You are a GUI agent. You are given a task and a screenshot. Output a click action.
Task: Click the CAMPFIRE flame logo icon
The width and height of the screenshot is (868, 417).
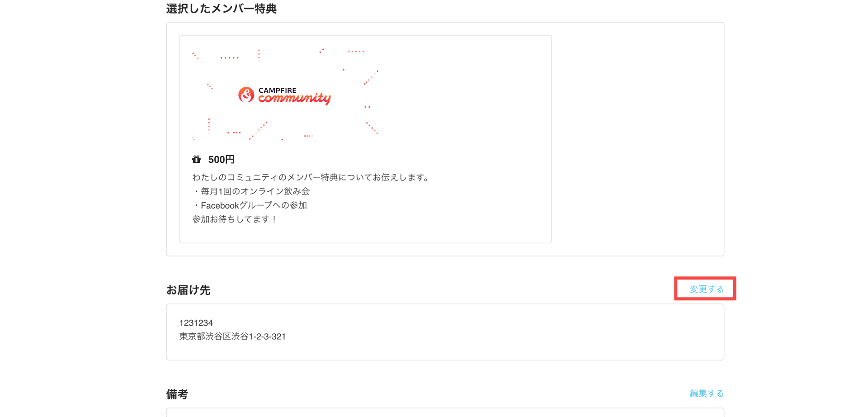pyautogui.click(x=246, y=95)
